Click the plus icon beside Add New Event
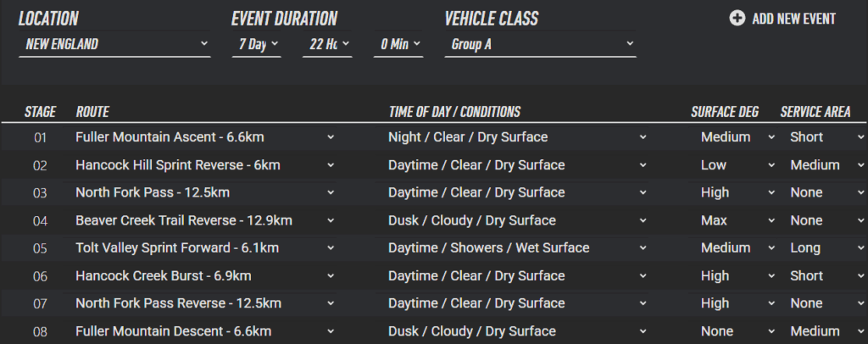Screen dimensions: 868x344 [x=737, y=19]
